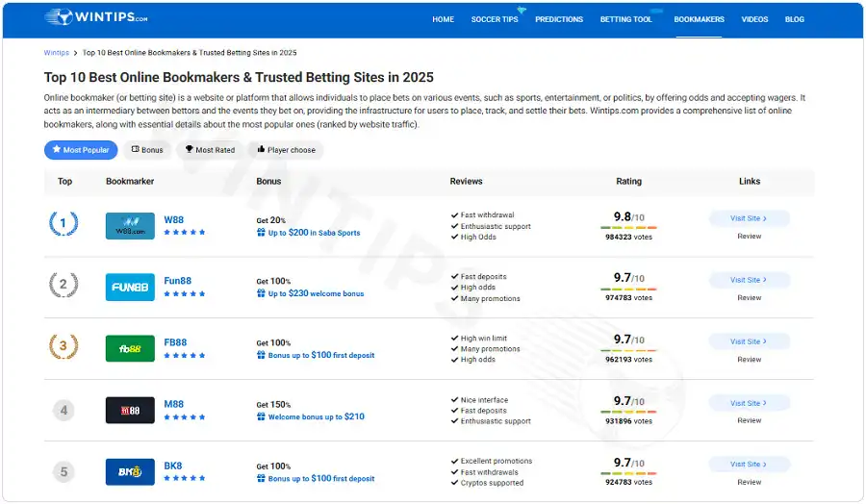The image size is (866, 504).
Task: Click BK8 star rating icons
Action: coord(185,478)
